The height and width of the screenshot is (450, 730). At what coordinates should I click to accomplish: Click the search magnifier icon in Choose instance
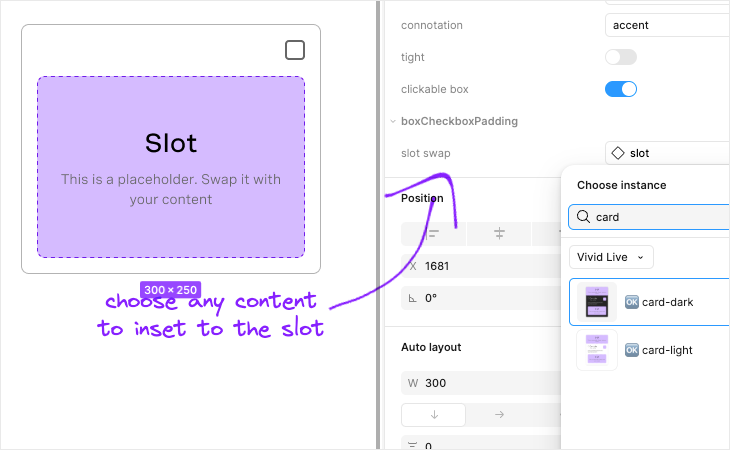pyautogui.click(x=583, y=216)
